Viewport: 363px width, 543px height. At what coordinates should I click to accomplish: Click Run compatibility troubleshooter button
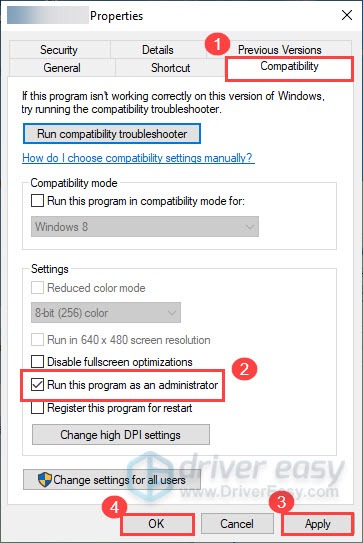(112, 134)
